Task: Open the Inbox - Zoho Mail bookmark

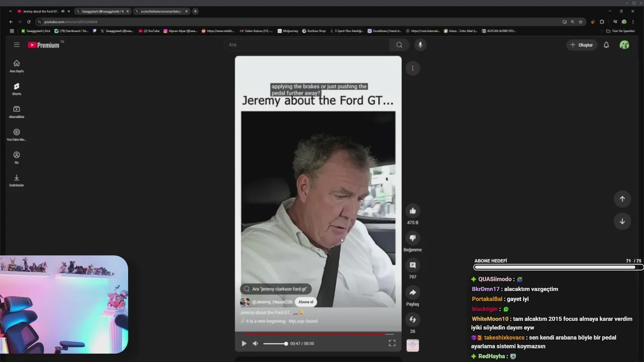Action: (461, 31)
